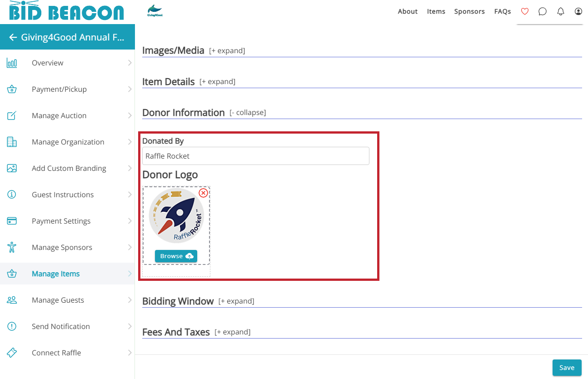Expand the Item Details section
The width and height of the screenshot is (588, 379).
[217, 82]
